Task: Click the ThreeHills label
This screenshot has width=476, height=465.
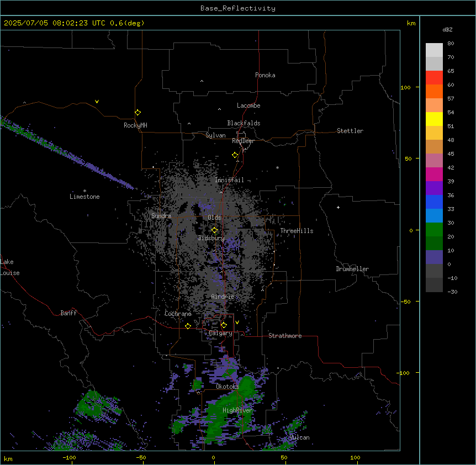Action: (297, 231)
